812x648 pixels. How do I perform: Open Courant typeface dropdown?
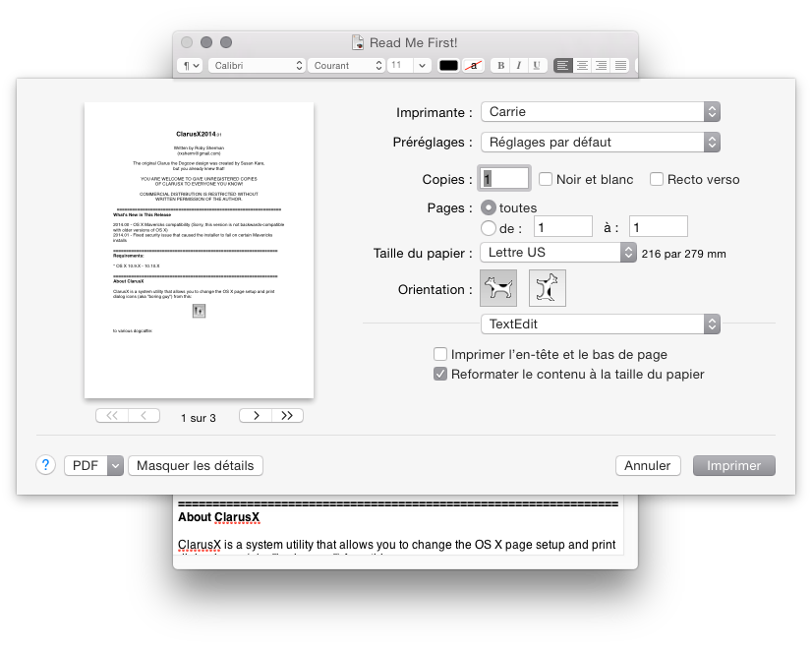pos(346,65)
